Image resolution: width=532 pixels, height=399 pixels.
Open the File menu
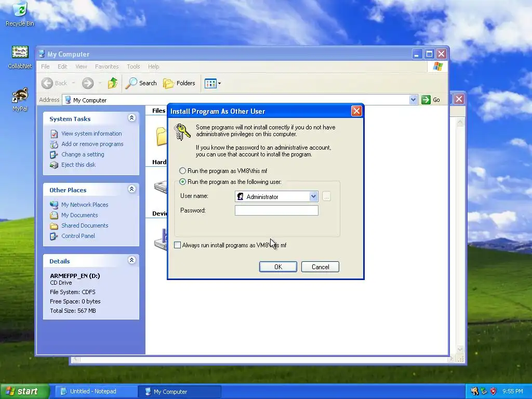point(45,66)
